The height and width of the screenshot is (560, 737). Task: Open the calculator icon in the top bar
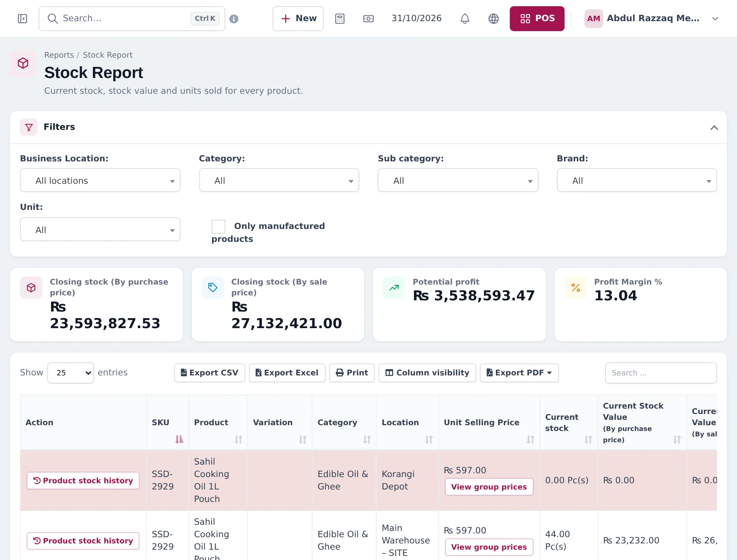tap(340, 19)
